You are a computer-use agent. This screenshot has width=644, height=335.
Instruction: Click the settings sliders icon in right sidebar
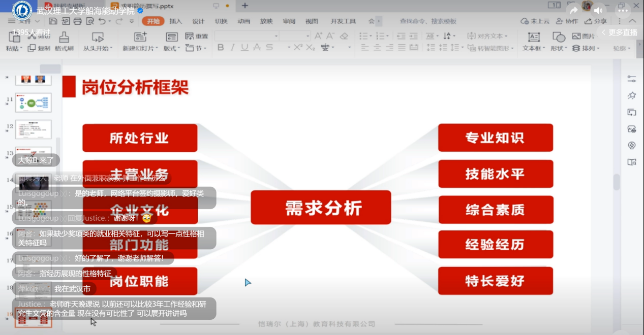coord(632,79)
